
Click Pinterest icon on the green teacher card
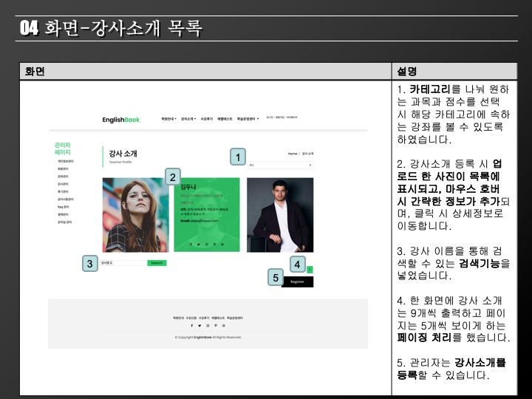(214, 245)
